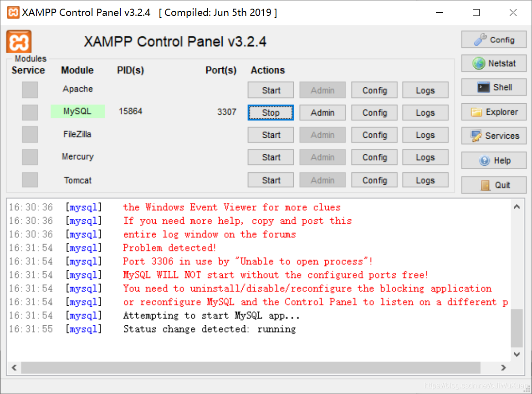
Task: View Mercury Logs
Action: tap(425, 157)
